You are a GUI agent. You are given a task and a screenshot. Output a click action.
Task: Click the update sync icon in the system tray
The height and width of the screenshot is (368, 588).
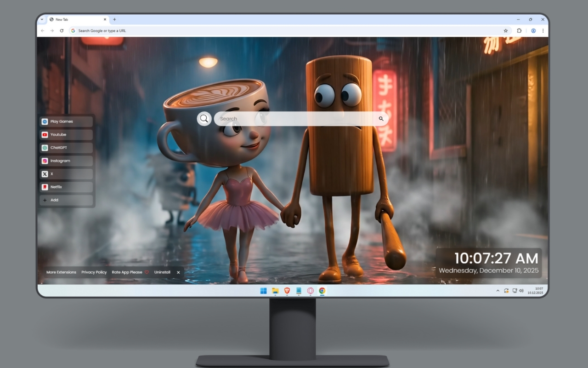[x=506, y=291]
